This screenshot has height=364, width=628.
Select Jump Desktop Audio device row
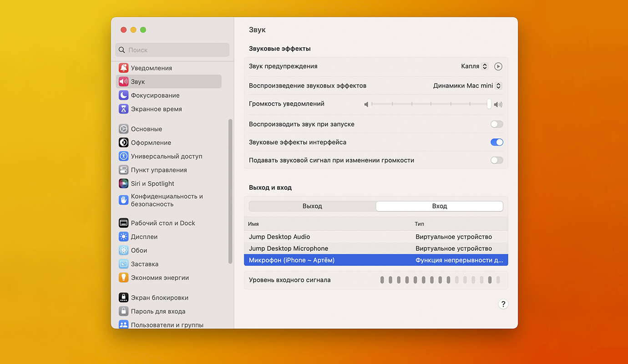click(x=376, y=237)
